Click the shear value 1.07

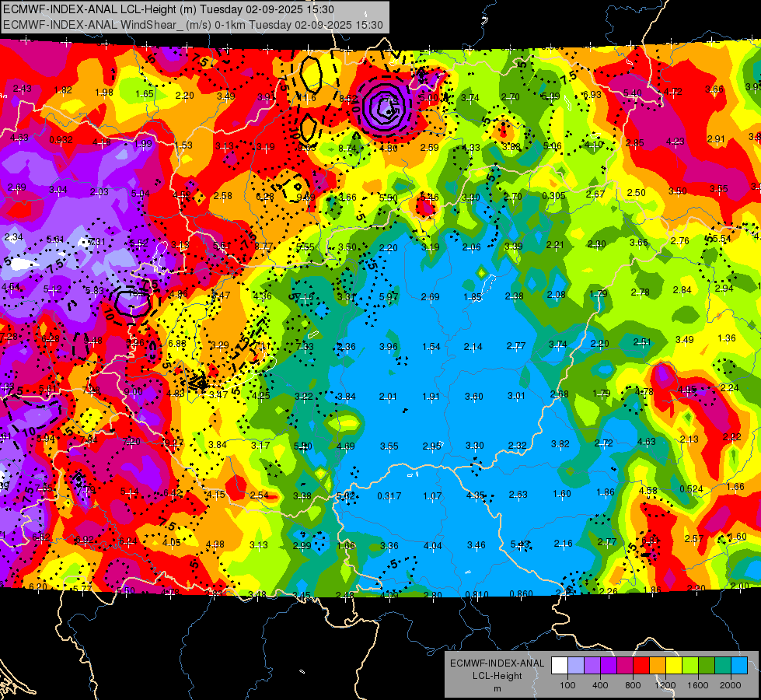click(x=432, y=496)
